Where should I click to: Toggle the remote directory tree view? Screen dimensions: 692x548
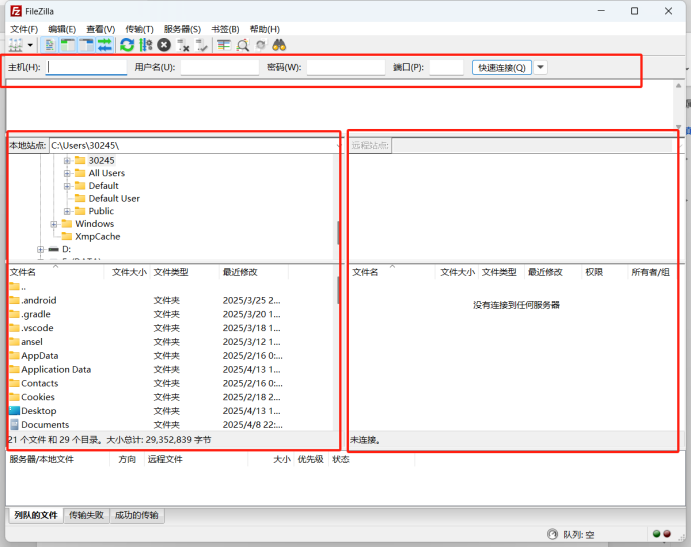point(86,45)
